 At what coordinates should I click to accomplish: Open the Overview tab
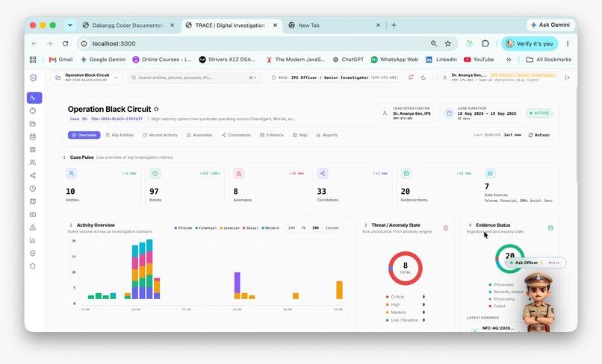84,135
